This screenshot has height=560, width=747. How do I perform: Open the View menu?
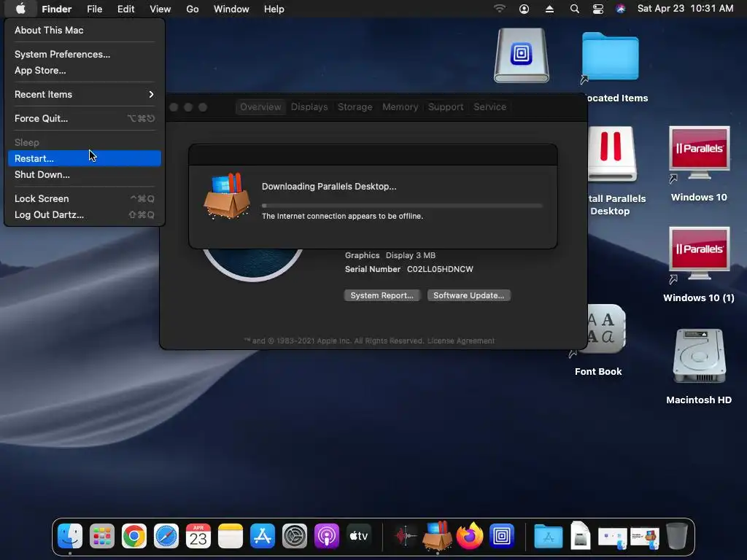160,9
